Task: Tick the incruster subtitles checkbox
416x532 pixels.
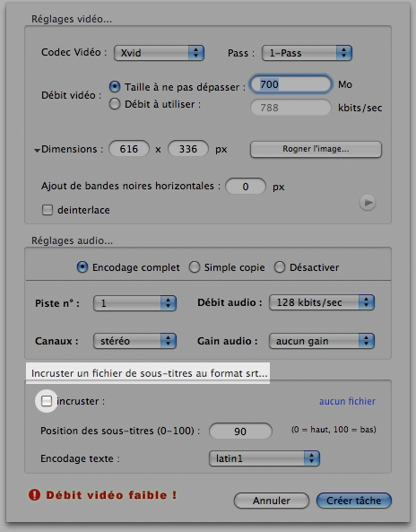Action: pyautogui.click(x=47, y=401)
